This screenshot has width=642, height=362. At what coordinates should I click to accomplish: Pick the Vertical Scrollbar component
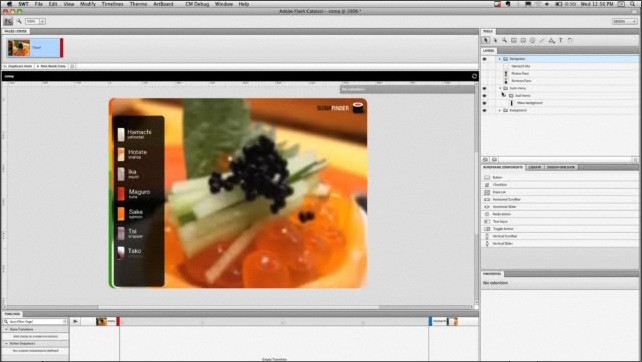[x=560, y=236]
